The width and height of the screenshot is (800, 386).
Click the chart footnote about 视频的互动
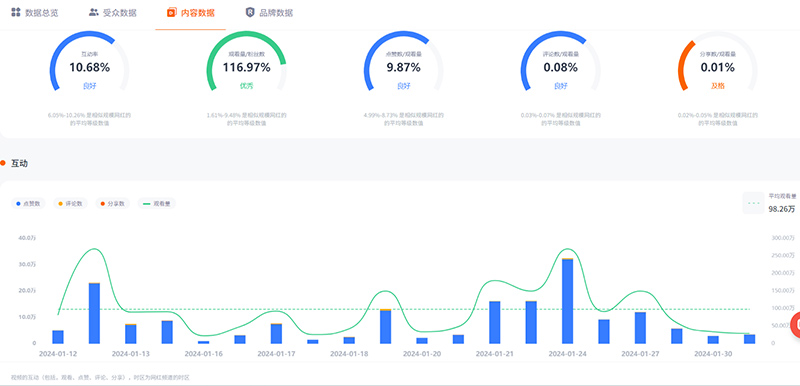coord(100,377)
